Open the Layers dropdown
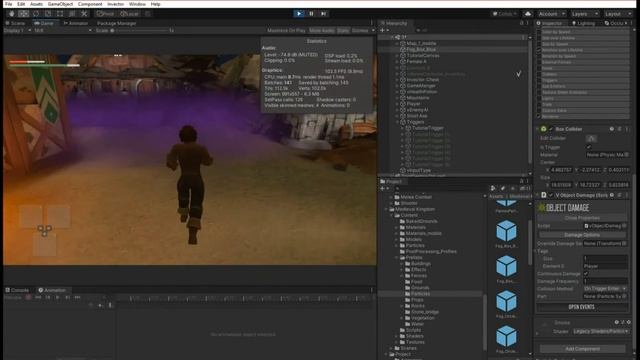Viewport: 640px width, 360px height. (584, 14)
